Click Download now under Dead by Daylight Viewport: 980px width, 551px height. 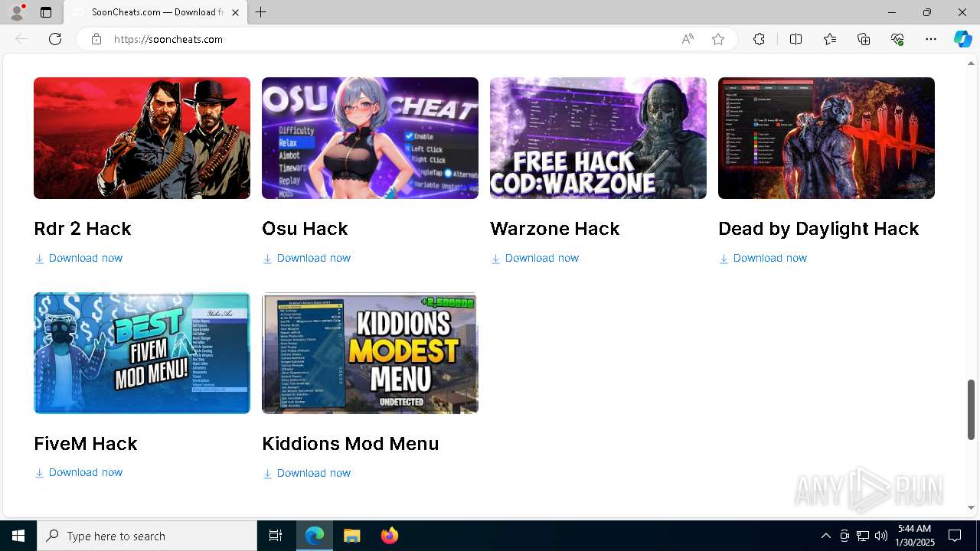coord(763,258)
